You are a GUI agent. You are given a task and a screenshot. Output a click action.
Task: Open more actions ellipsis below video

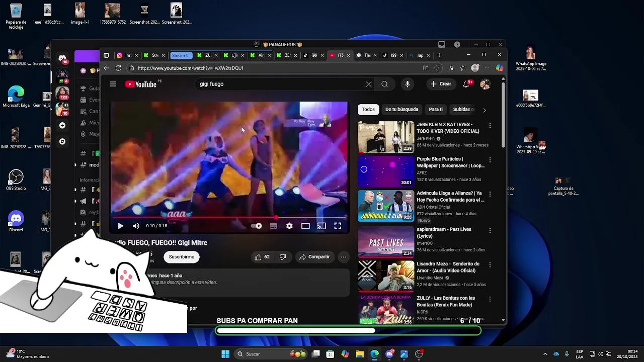click(344, 257)
